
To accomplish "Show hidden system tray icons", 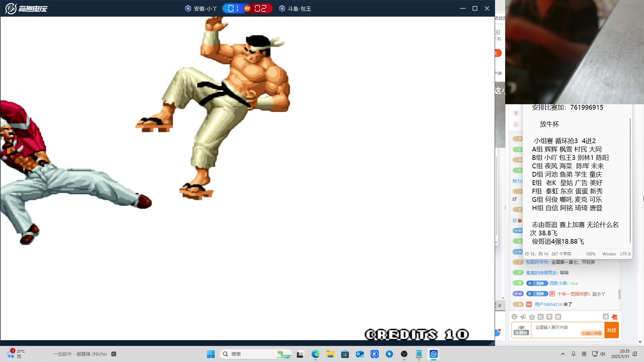I will (x=563, y=354).
